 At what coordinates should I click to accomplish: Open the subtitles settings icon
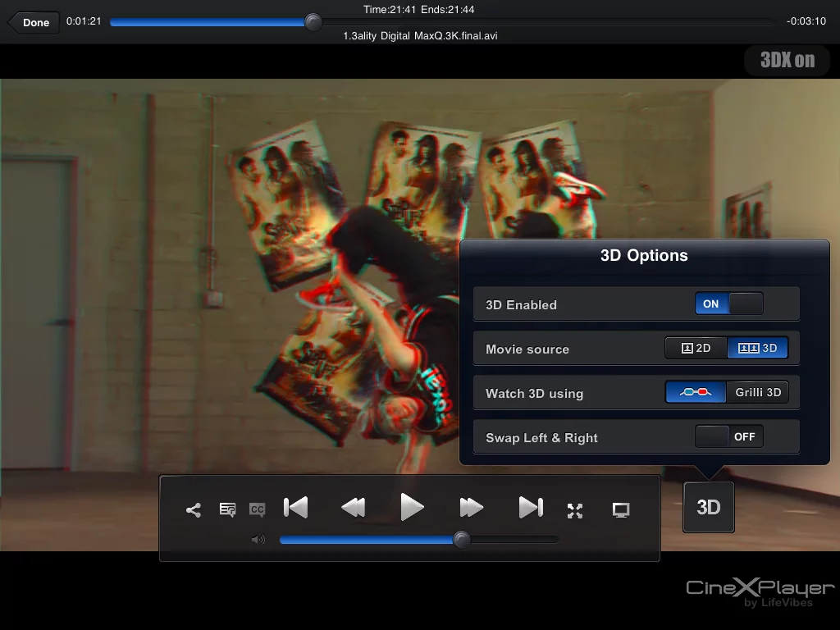click(x=227, y=509)
